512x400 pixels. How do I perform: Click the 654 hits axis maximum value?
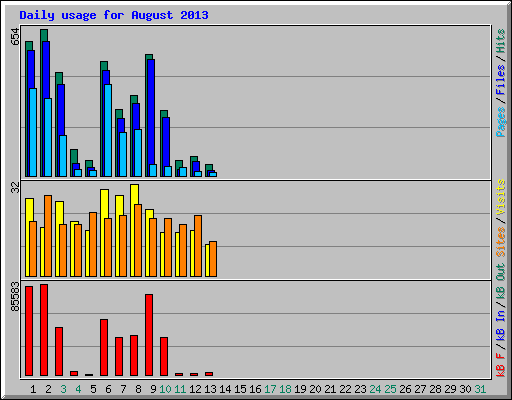tap(15, 36)
